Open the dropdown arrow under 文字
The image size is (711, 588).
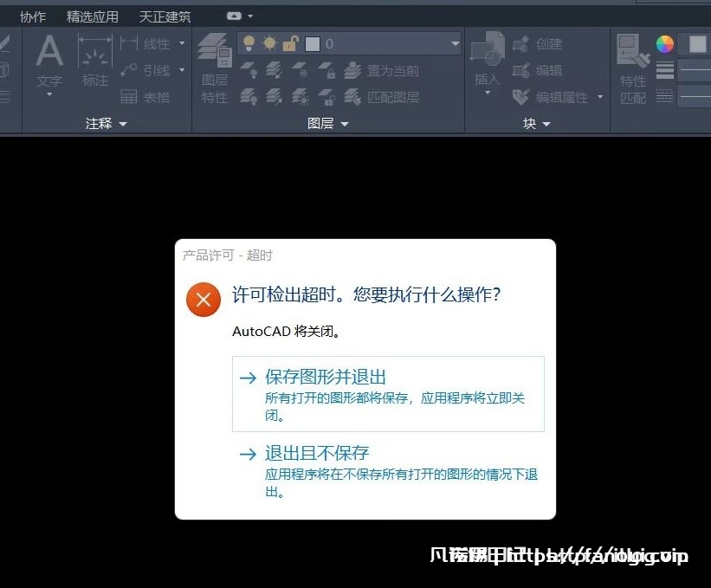tap(49, 94)
